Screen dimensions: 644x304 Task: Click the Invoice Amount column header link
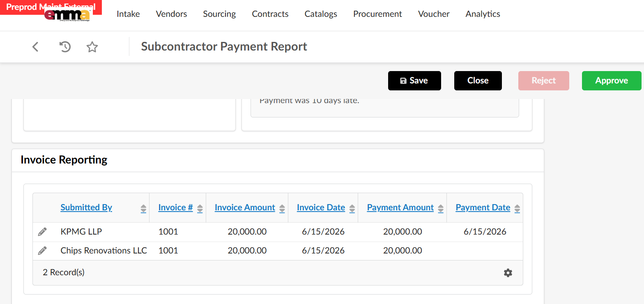pos(245,207)
